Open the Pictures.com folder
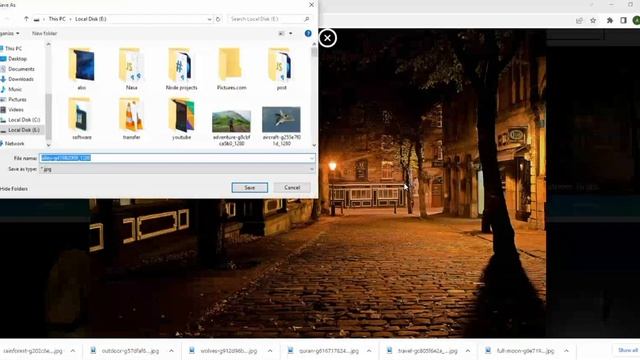Viewport: 640px width, 360px height. pos(231,68)
